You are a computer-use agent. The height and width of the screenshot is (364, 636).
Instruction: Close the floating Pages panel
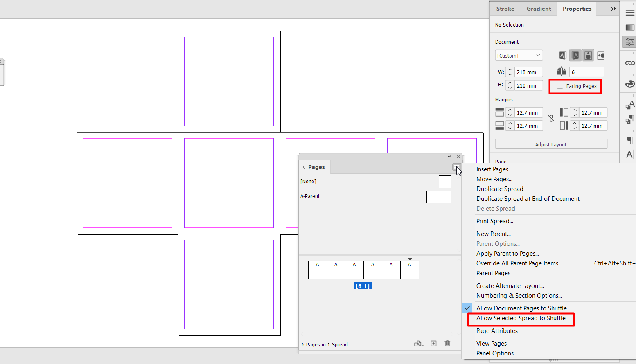click(458, 157)
